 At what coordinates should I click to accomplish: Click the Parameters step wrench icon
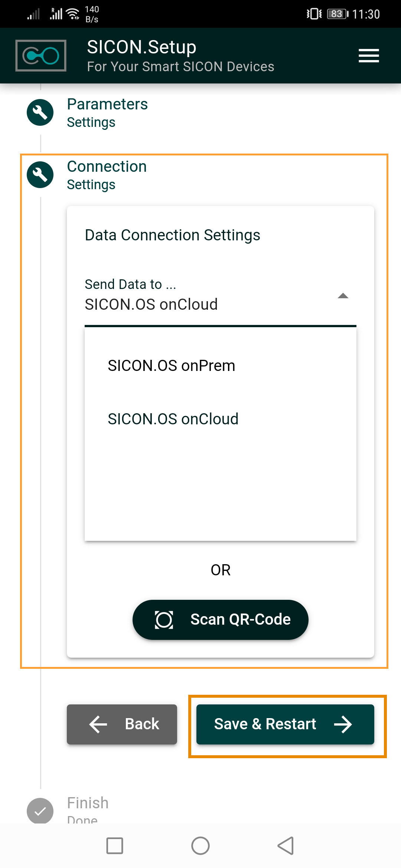[40, 112]
